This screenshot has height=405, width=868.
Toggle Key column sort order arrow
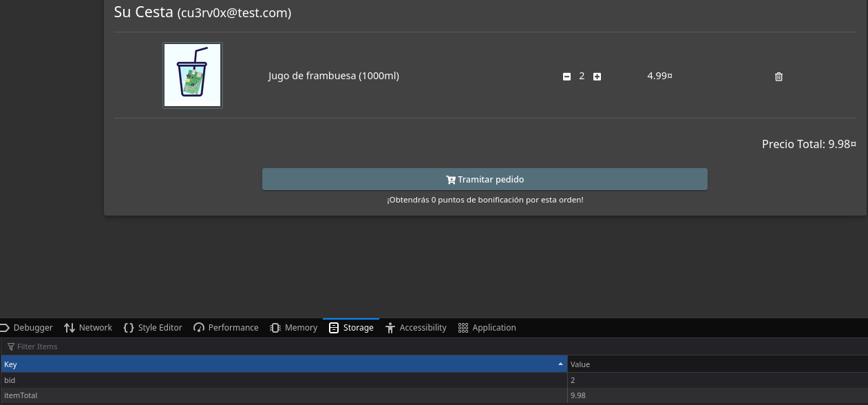coord(560,363)
